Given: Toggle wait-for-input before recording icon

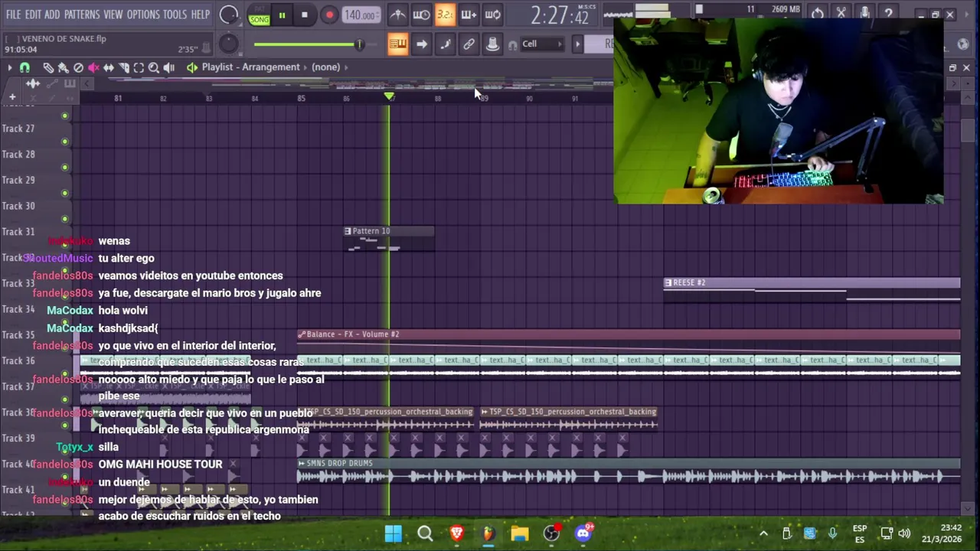Looking at the screenshot, I should point(421,15).
